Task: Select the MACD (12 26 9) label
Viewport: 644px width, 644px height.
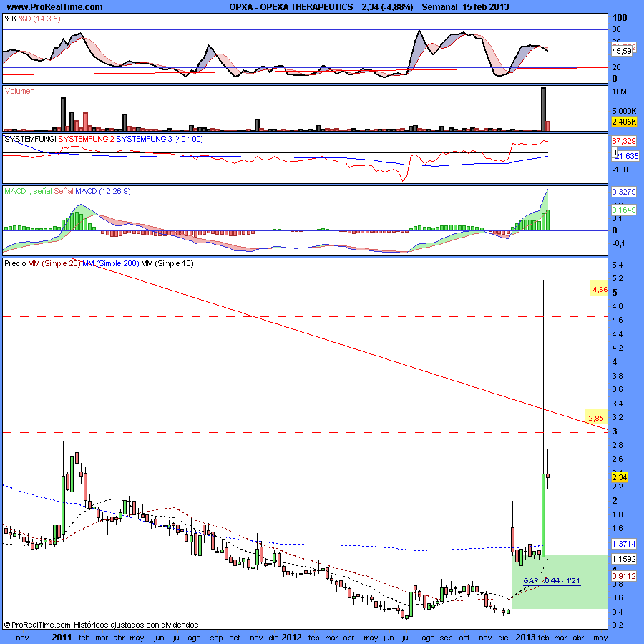Action: (x=102, y=191)
